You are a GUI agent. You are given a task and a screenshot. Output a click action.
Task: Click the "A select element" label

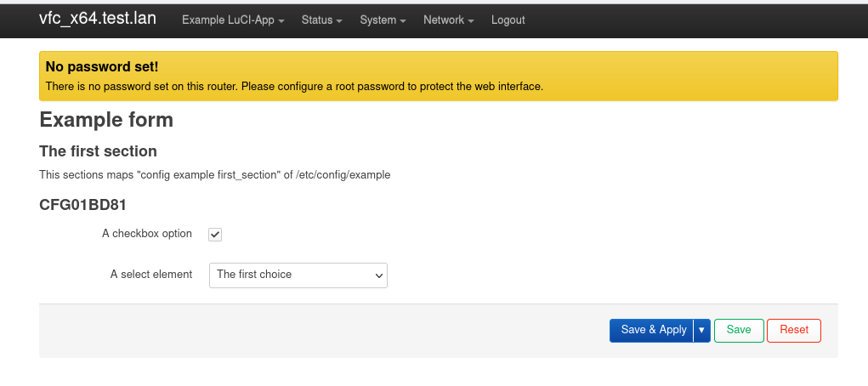point(150,275)
